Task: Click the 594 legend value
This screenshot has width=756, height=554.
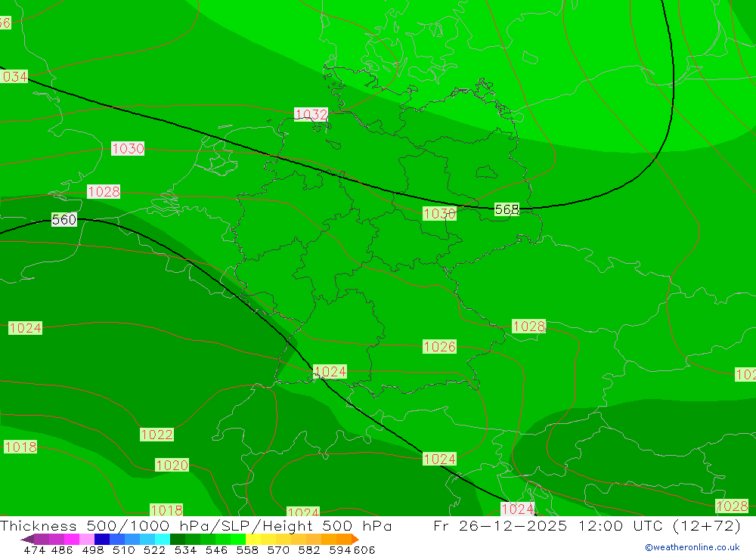Action: coord(340,549)
